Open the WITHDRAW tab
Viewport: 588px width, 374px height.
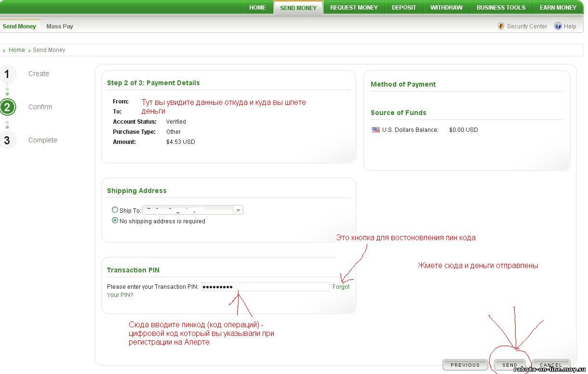coord(446,8)
